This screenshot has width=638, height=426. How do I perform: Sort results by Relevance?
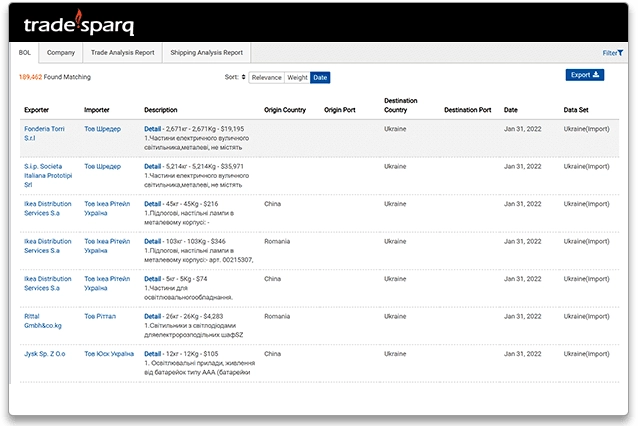click(x=267, y=77)
